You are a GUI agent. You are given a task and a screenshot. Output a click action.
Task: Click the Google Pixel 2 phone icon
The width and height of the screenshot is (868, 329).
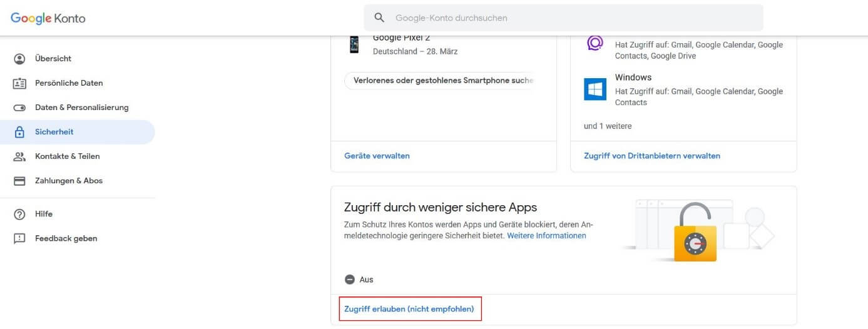pos(354,44)
